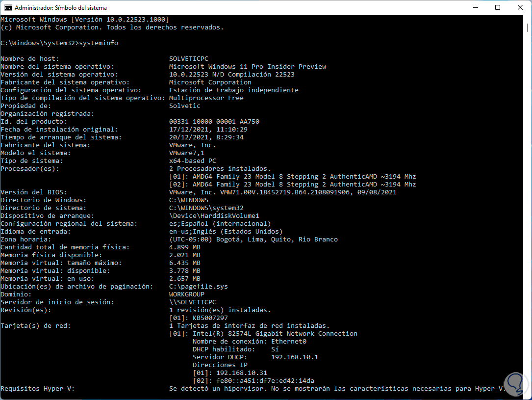Viewport: 532px width, 400px height.
Task: Click boot device '\Device\HarddiskVolume1'
Action: pos(214,215)
